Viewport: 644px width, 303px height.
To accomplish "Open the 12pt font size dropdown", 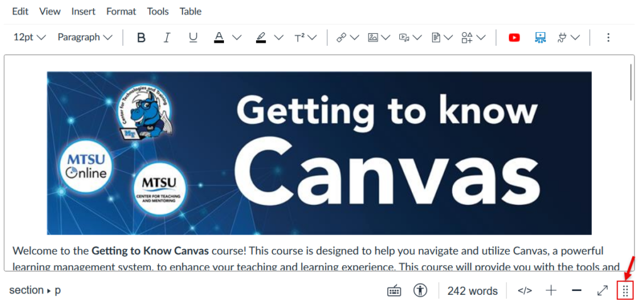I will [x=30, y=37].
